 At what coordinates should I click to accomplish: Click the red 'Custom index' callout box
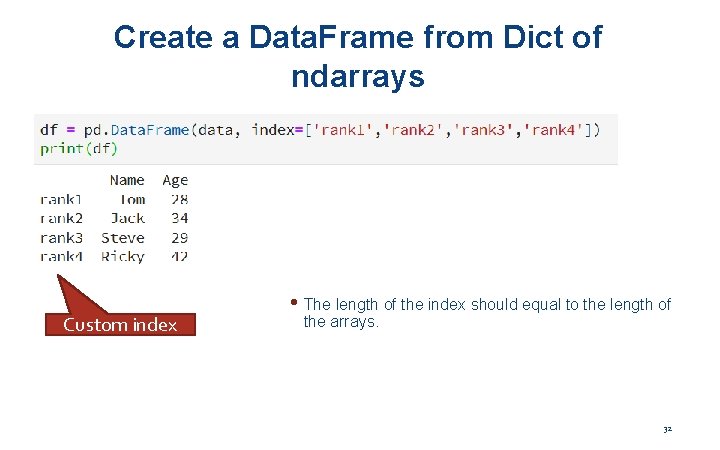120,325
